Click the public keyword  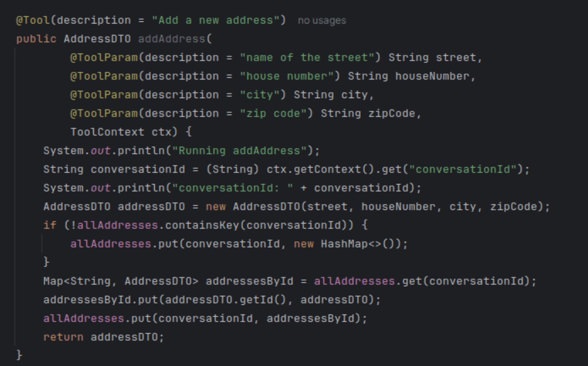pyautogui.click(x=36, y=39)
